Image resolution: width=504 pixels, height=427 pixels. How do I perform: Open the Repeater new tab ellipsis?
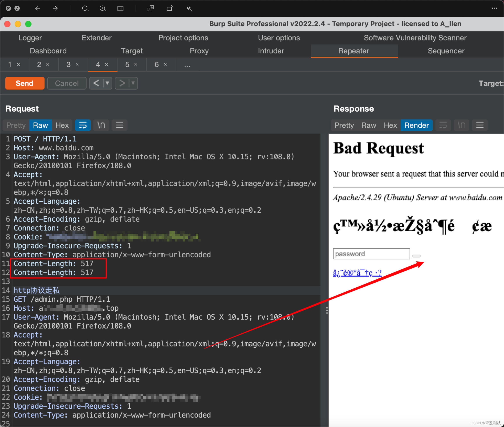coord(187,65)
